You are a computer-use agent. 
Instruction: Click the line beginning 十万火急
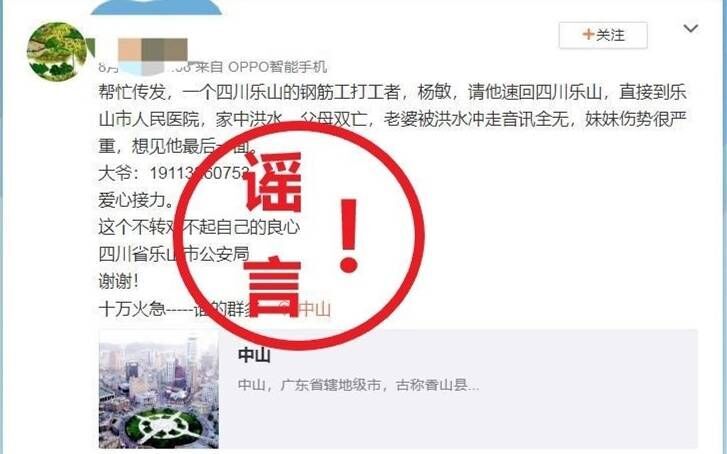click(x=214, y=309)
